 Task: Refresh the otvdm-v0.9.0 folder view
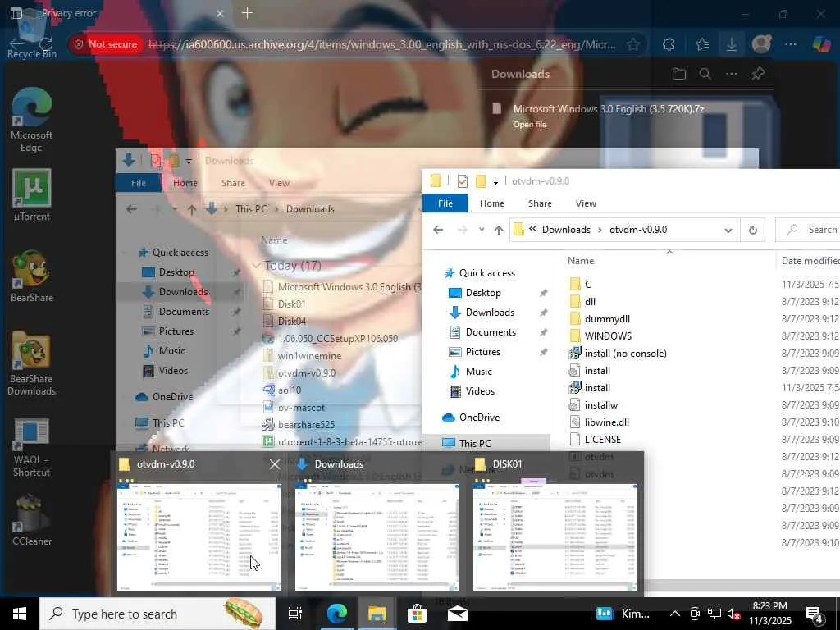coord(753,230)
